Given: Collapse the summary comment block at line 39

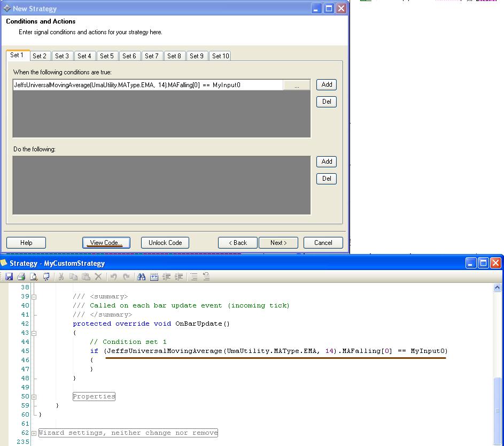Looking at the screenshot, I should coord(34,297).
